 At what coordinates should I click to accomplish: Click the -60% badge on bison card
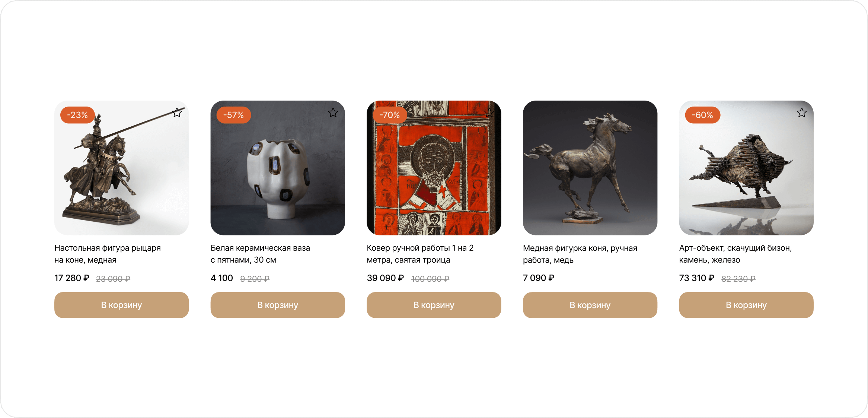703,115
